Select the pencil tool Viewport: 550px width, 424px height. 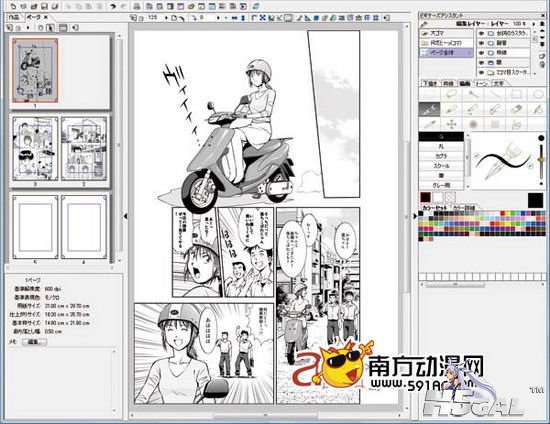click(451, 110)
